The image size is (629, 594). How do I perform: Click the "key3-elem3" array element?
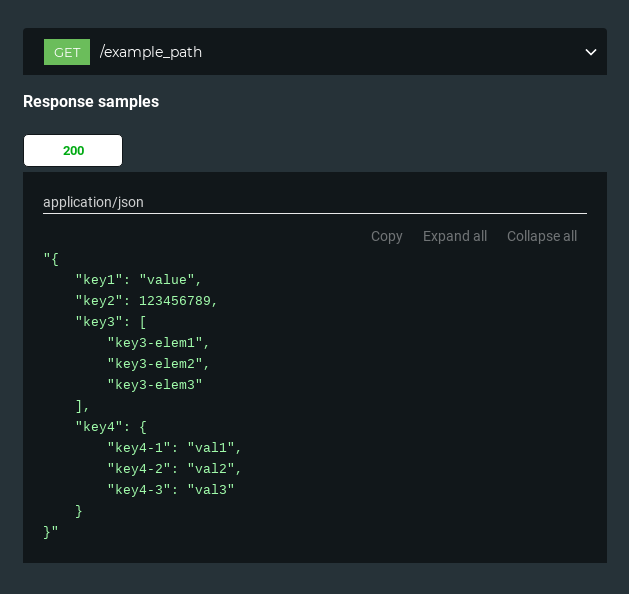pyautogui.click(x=155, y=385)
